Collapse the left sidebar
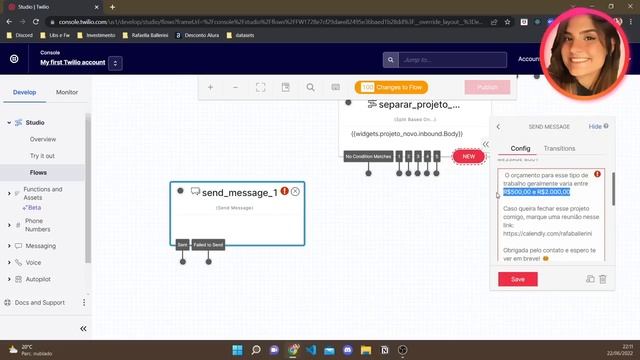640x360 pixels. pyautogui.click(x=83, y=329)
